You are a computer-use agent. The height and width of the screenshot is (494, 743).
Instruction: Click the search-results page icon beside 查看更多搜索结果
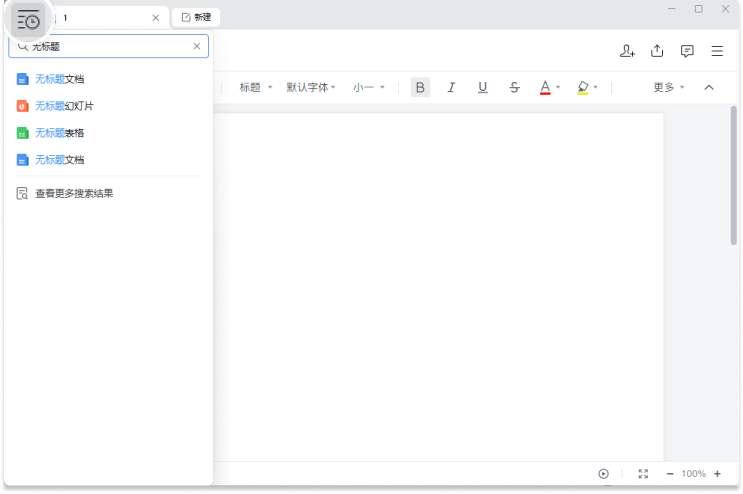22,194
